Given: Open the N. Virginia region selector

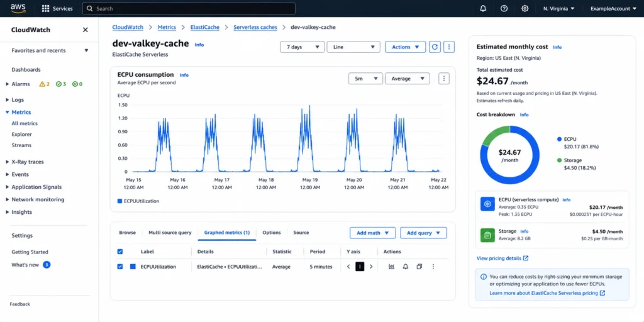Looking at the screenshot, I should (558, 8).
